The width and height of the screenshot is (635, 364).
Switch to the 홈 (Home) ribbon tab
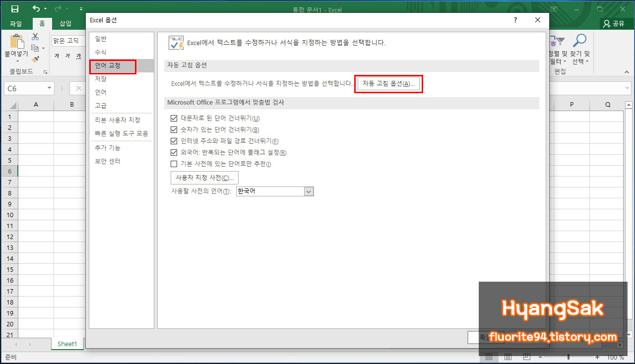coord(42,23)
